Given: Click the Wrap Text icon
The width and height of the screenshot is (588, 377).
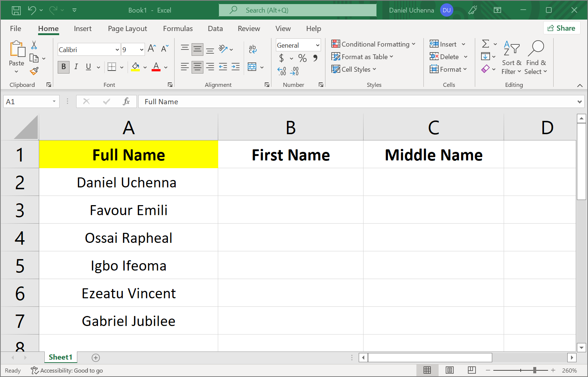Looking at the screenshot, I should coord(253,49).
